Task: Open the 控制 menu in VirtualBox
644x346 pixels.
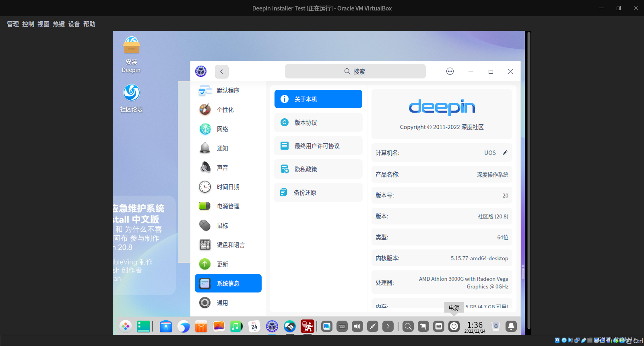Action: 28,24
